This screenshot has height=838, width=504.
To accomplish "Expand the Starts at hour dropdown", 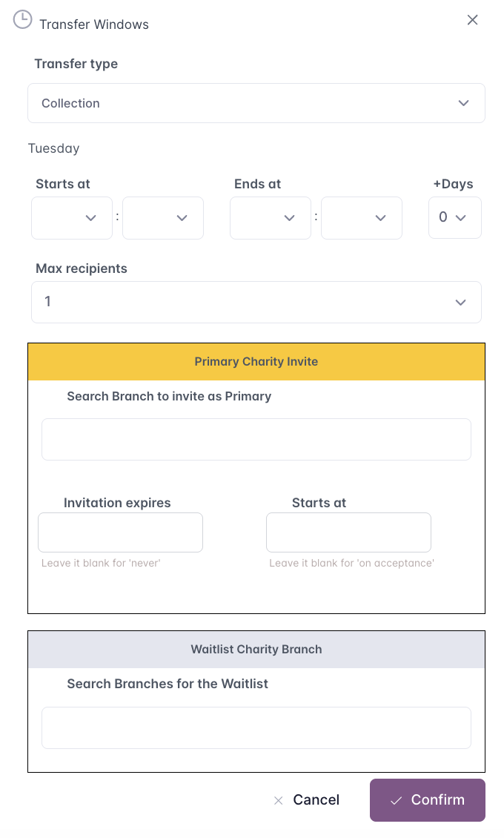I will coord(72,218).
